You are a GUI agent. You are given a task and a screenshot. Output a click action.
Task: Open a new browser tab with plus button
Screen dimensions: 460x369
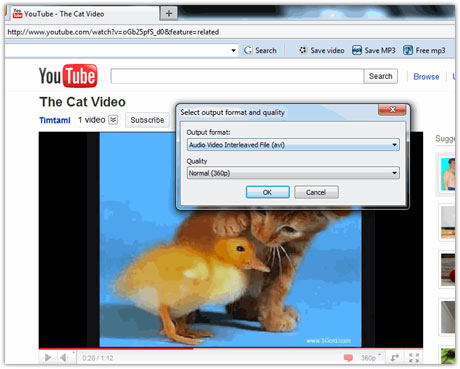tap(169, 13)
